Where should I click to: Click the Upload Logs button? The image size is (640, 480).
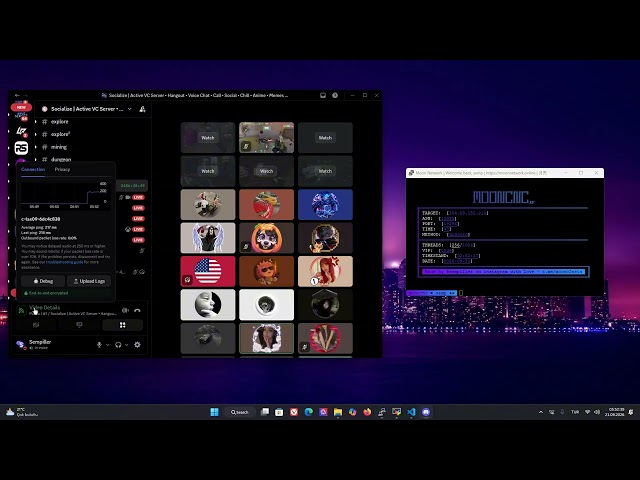[x=89, y=281]
